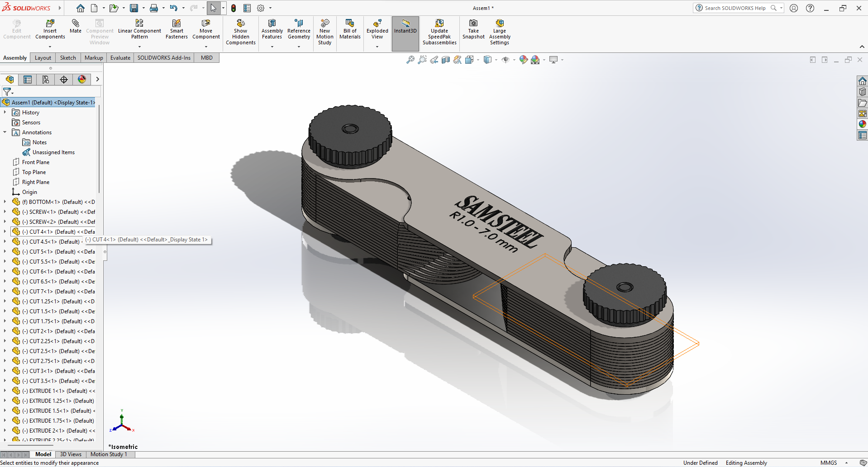
Task: Switch to the Evaluate tab
Action: pyautogui.click(x=120, y=58)
